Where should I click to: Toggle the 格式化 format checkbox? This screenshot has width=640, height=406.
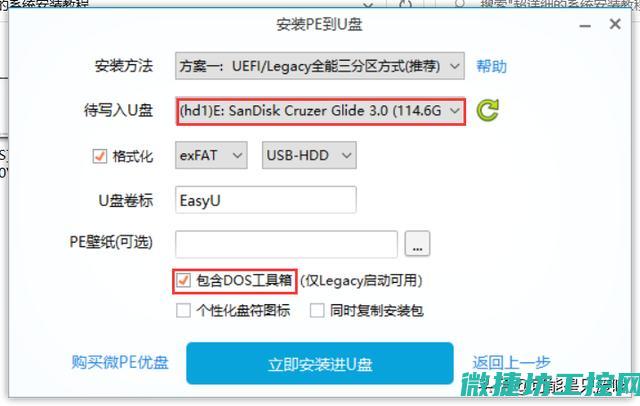99,156
